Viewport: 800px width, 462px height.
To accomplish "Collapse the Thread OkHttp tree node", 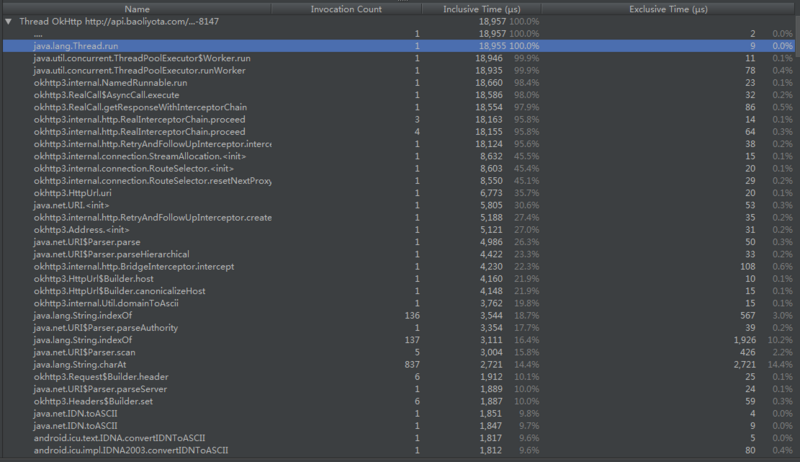I will (x=8, y=21).
